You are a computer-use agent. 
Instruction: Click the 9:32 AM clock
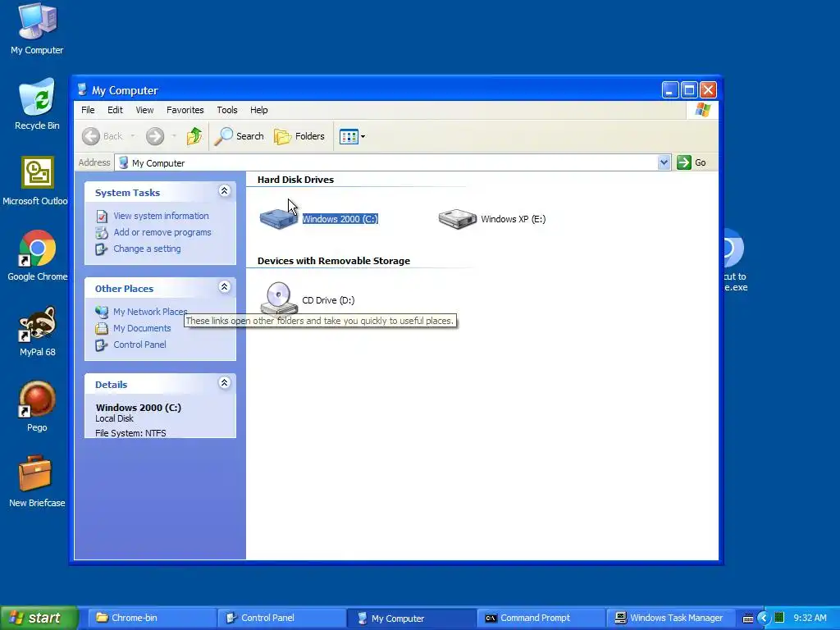tap(810, 618)
